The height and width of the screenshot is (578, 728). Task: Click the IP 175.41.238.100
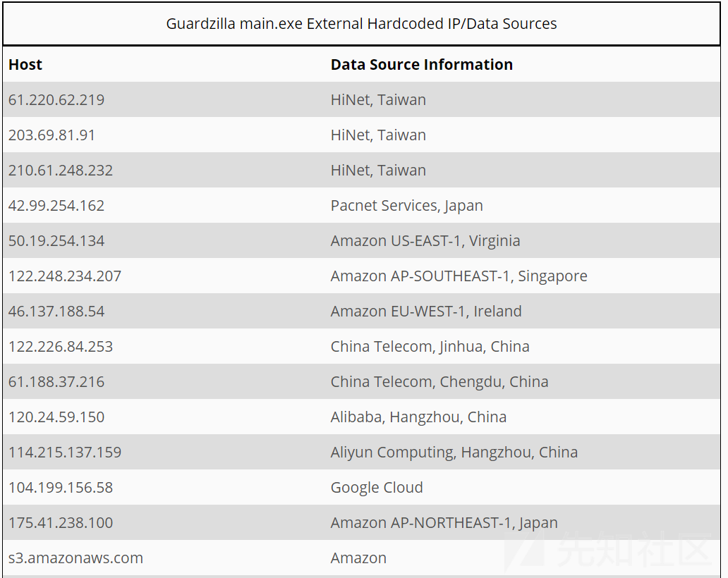pyautogui.click(x=61, y=523)
